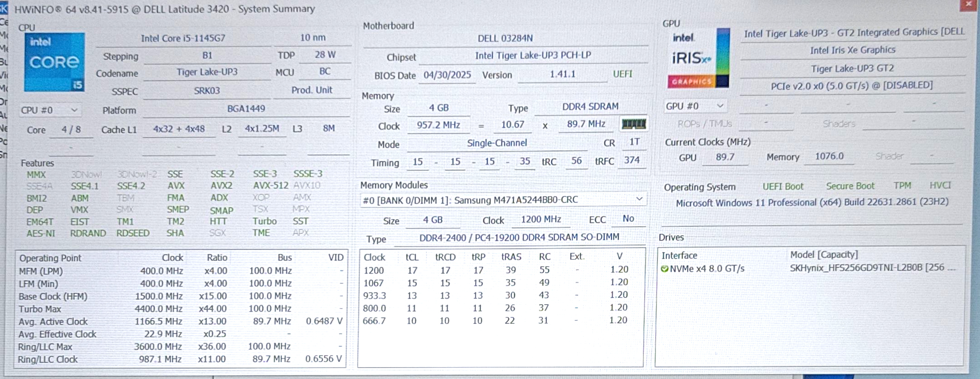Viewport: 980px width, 379px height.
Task: Click the AES-NI feature flag
Action: pyautogui.click(x=41, y=234)
